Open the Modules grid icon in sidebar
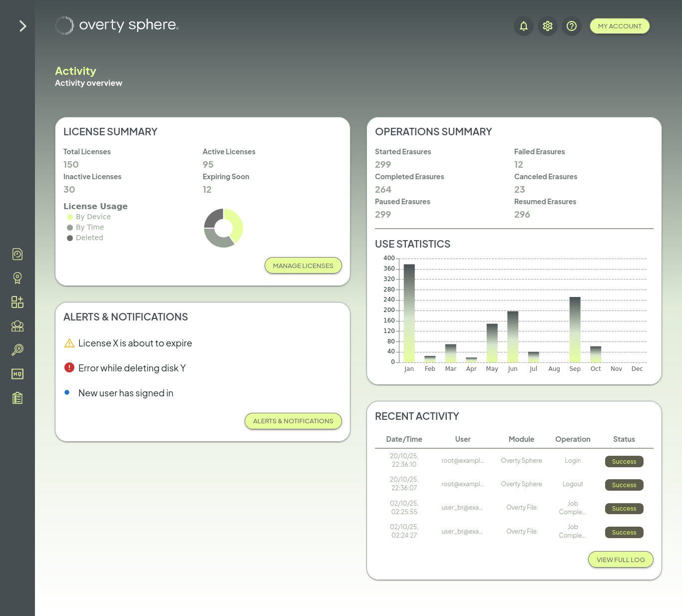 tap(17, 302)
